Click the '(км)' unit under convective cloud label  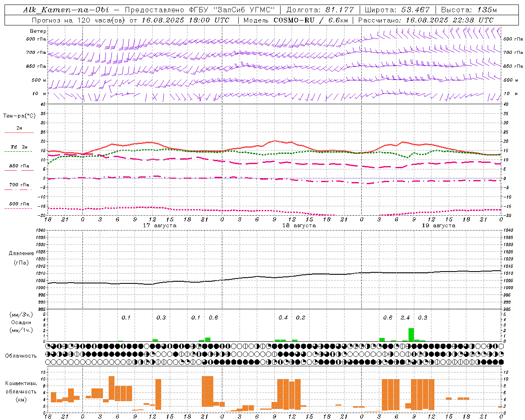21,399
